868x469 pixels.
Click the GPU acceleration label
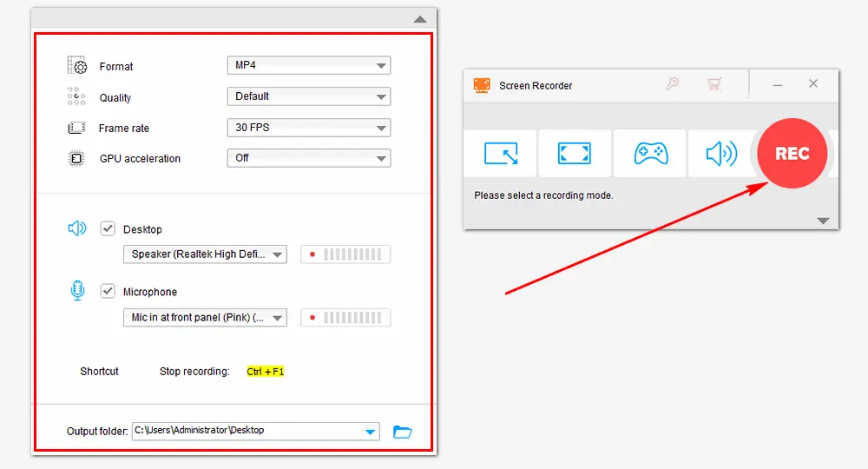(x=140, y=159)
